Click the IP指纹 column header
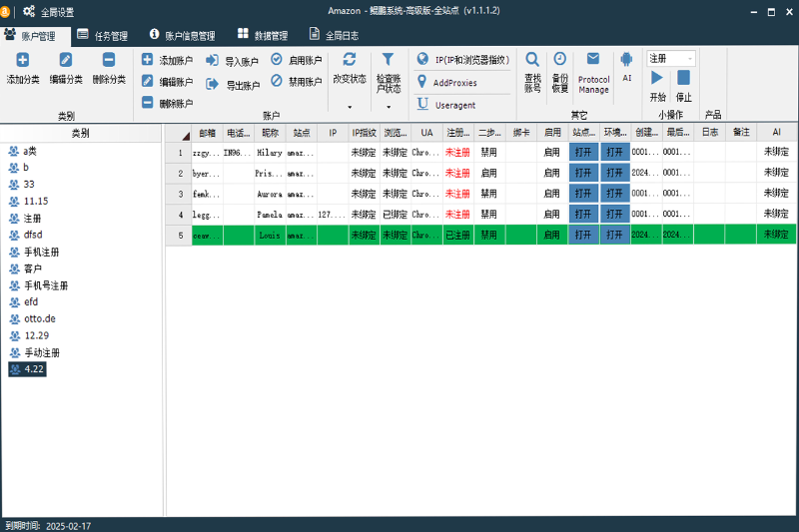 365,133
